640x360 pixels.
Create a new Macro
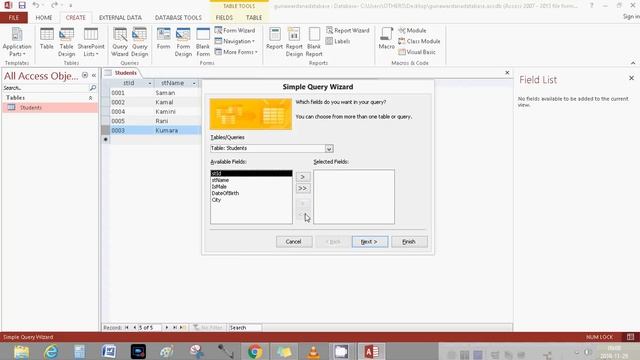click(386, 39)
